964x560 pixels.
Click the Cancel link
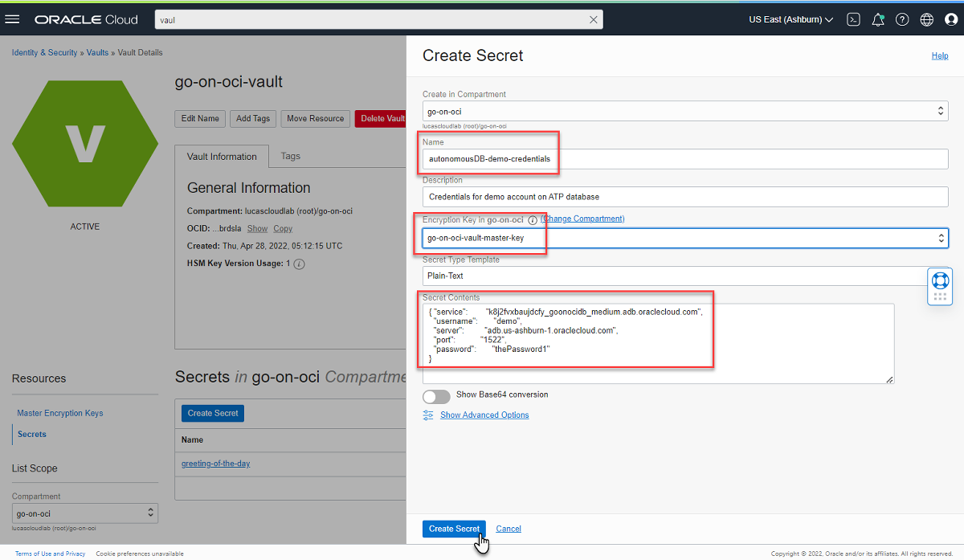(x=509, y=529)
